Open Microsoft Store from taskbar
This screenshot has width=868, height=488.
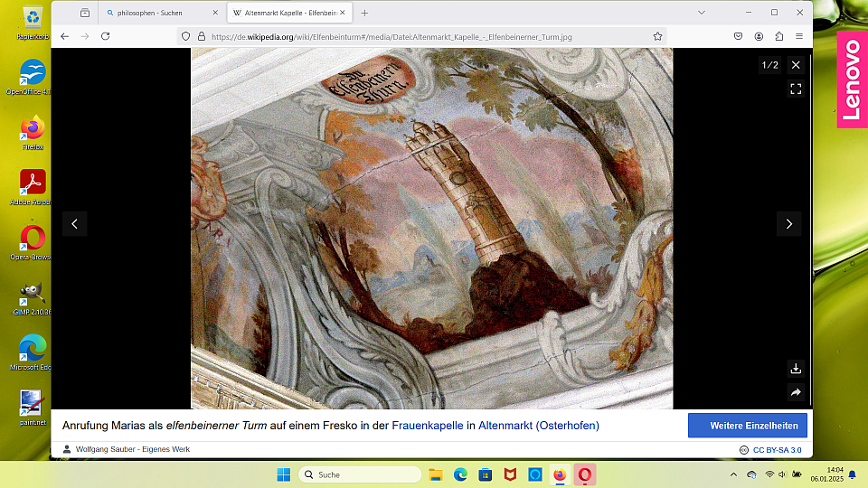point(486,474)
